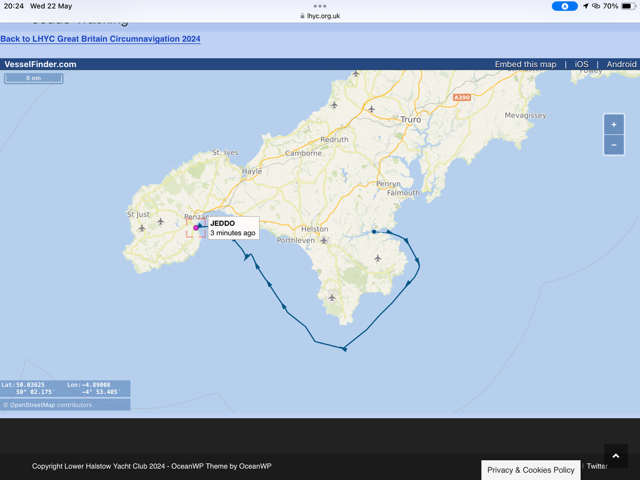Image resolution: width=640 pixels, height=480 pixels.
Task: Click the airport icon near Helston
Action: click(324, 241)
